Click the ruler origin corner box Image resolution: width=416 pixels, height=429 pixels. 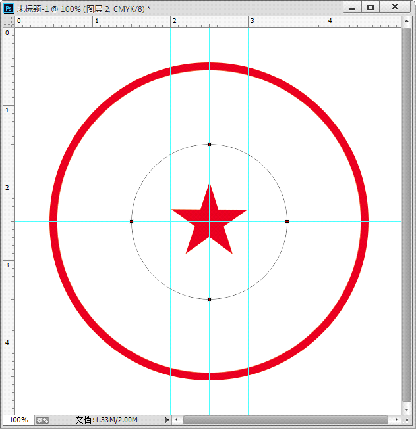click(8, 21)
